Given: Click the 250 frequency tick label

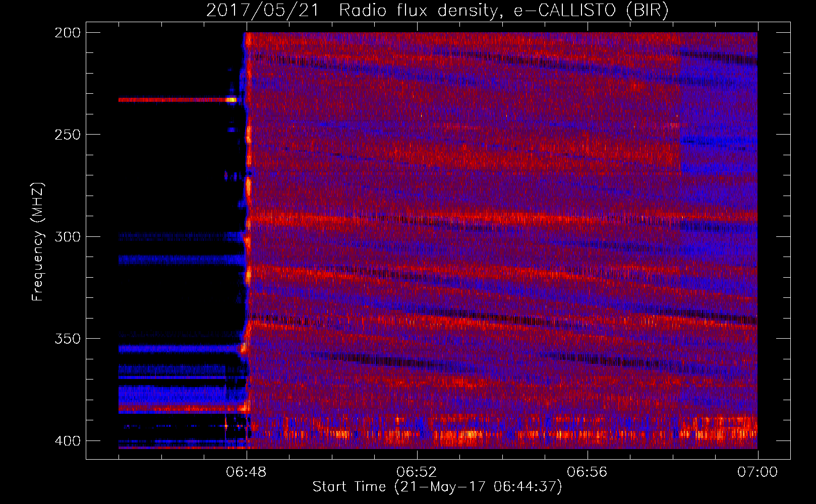Looking at the screenshot, I should pyautogui.click(x=67, y=135).
